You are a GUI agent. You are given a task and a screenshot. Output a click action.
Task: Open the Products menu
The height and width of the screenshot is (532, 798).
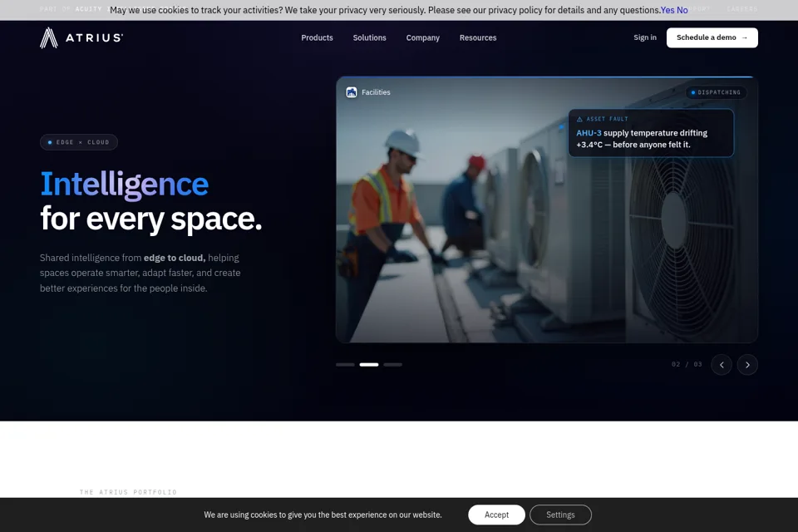tap(317, 37)
